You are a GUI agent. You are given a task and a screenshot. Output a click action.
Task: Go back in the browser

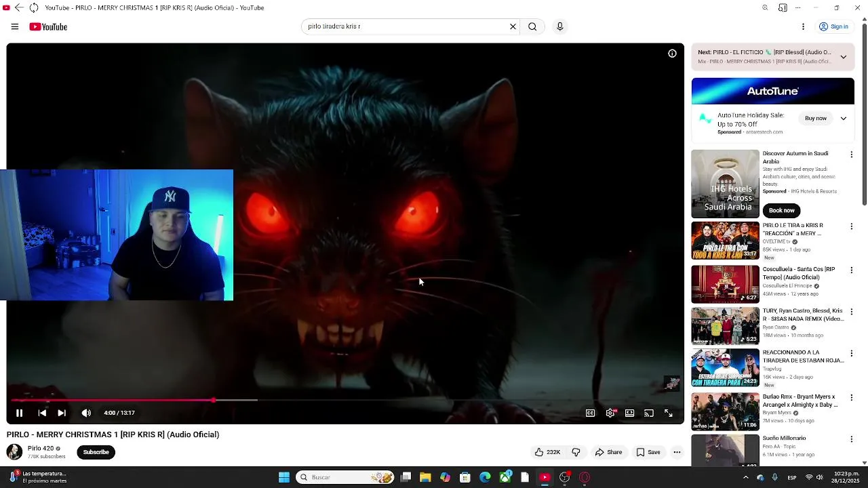pos(19,7)
